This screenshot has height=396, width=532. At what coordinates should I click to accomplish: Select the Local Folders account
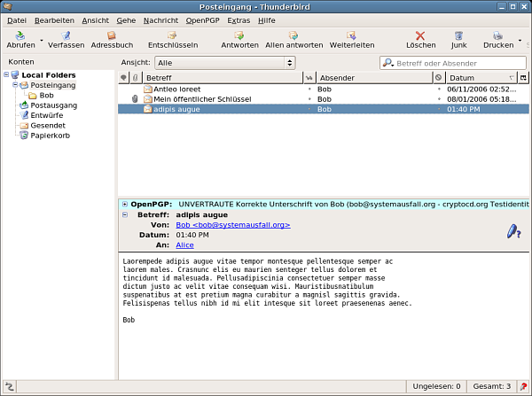pos(49,75)
